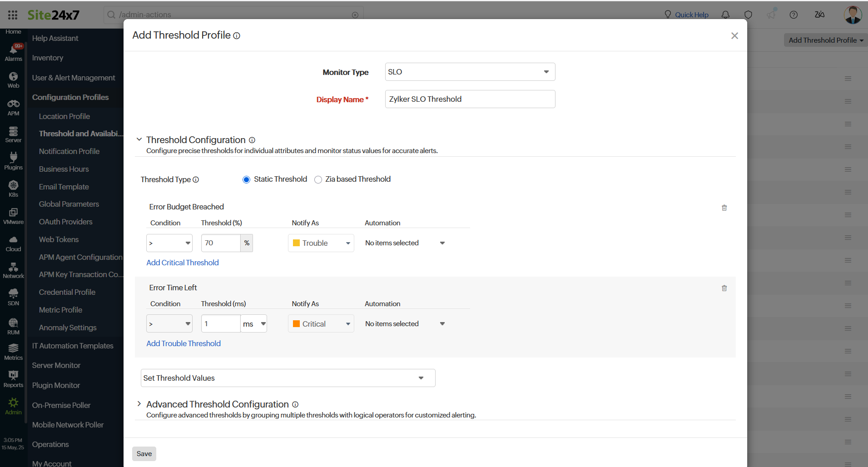
Task: Expand the Set Threshold Values dropdown
Action: tap(288, 378)
